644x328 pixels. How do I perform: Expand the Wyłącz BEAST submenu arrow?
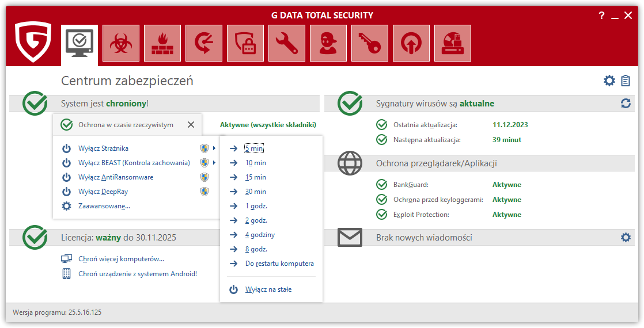click(214, 163)
